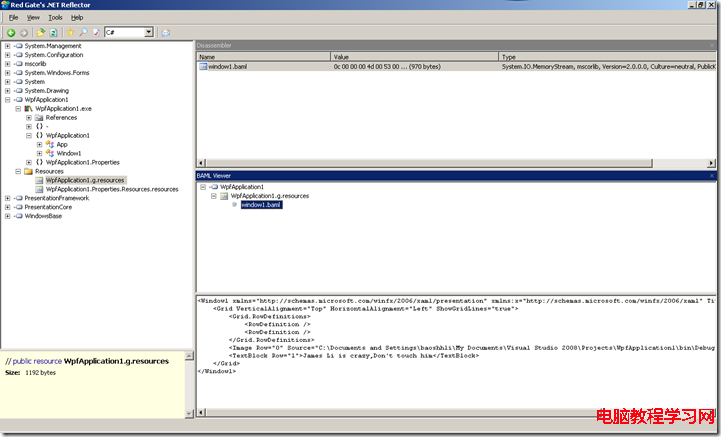Open the View menu

(33, 17)
